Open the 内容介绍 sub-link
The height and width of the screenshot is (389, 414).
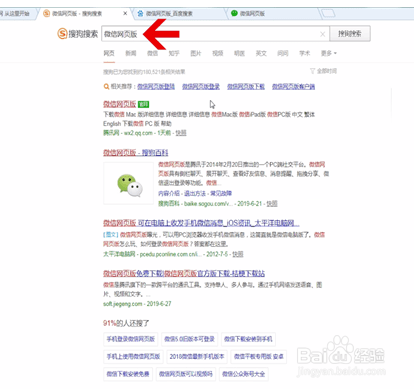point(169,193)
